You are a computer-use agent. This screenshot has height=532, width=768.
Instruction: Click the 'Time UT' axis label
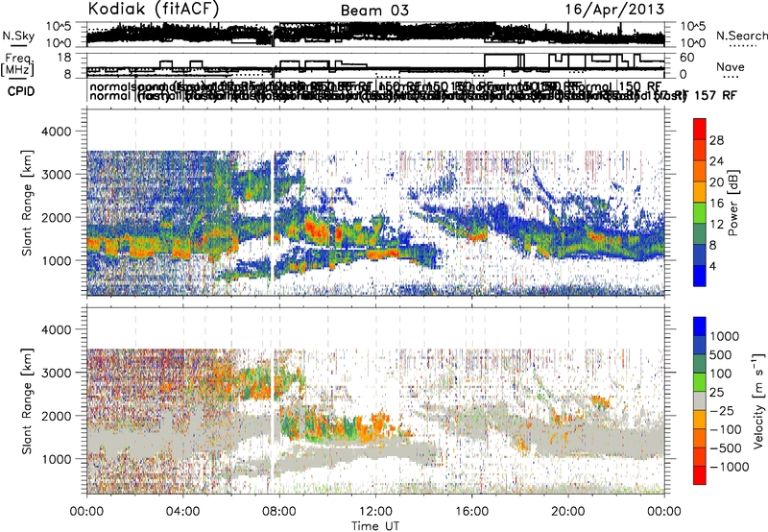coord(375,525)
